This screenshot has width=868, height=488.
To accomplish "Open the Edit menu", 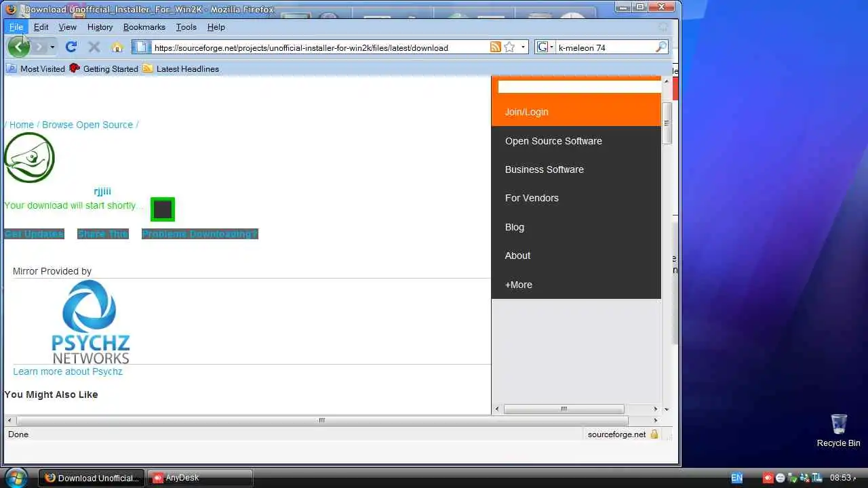I will pyautogui.click(x=41, y=27).
